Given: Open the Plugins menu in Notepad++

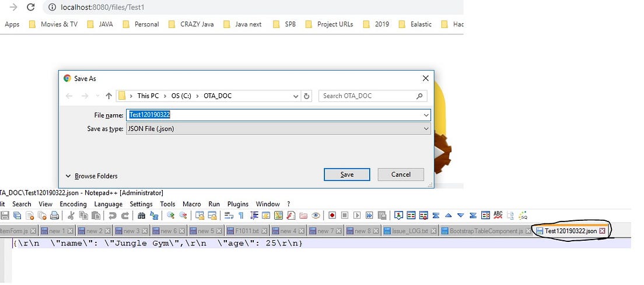Looking at the screenshot, I should click(x=238, y=204).
